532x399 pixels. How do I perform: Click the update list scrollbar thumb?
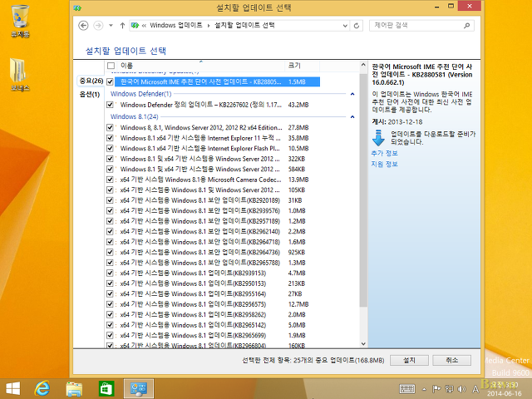click(x=363, y=190)
